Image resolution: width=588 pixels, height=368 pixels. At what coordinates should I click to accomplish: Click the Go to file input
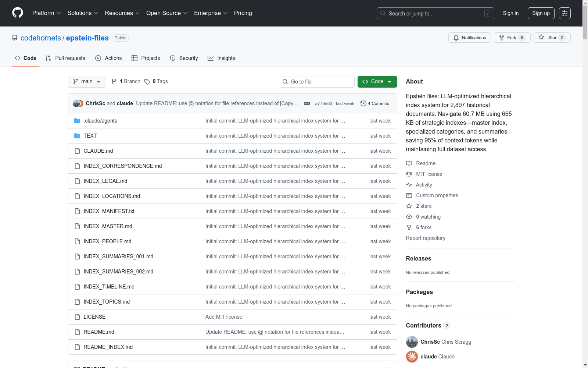(x=317, y=82)
